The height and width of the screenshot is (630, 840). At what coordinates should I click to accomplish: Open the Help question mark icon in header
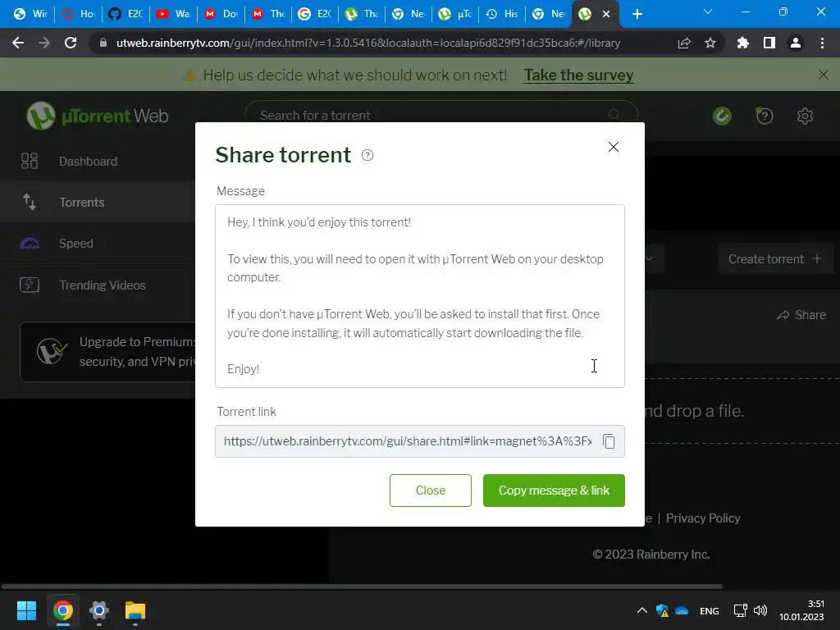[765, 116]
